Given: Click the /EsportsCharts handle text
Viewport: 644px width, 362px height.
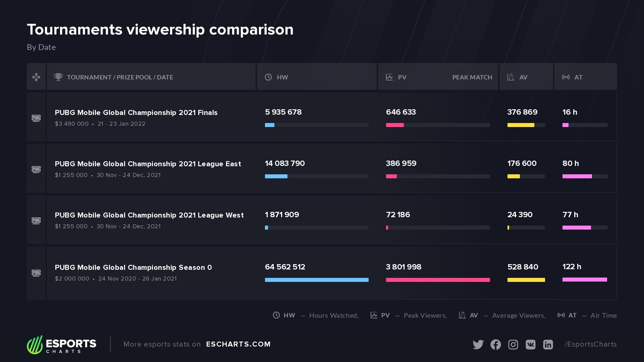Looking at the screenshot, I should pyautogui.click(x=591, y=344).
